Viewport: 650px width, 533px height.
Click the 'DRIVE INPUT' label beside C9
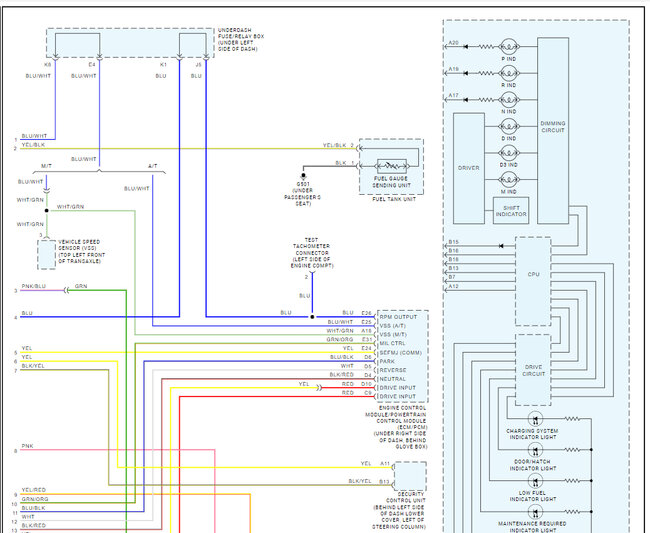[x=398, y=397]
